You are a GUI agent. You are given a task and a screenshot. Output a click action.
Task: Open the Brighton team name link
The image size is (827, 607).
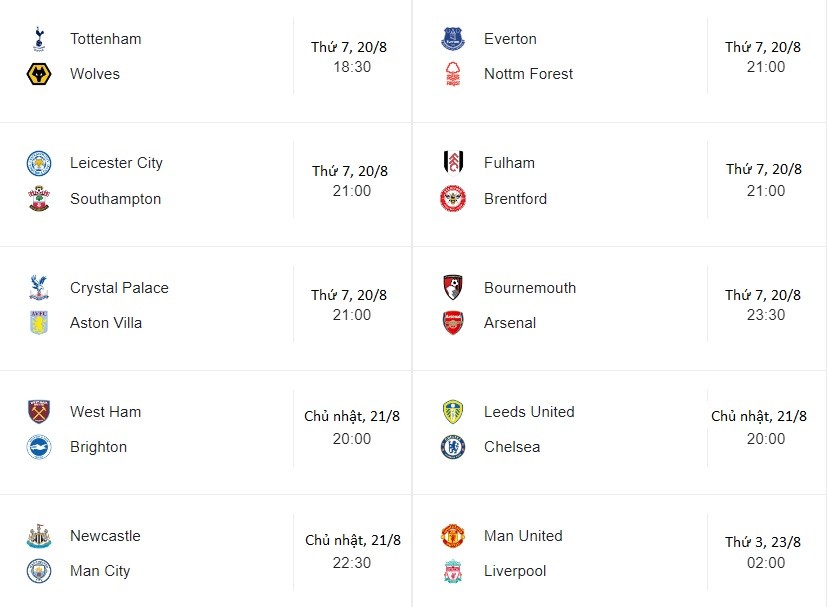pos(98,447)
